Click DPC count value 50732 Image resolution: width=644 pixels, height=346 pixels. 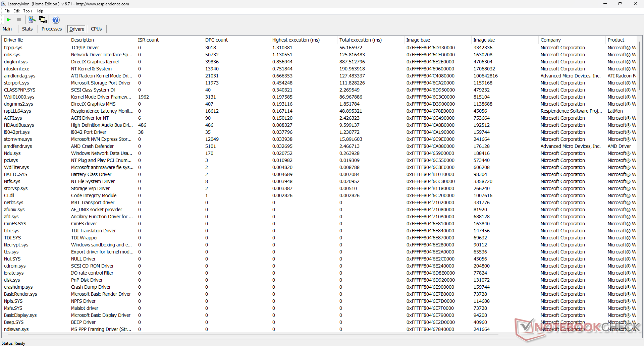(x=212, y=55)
